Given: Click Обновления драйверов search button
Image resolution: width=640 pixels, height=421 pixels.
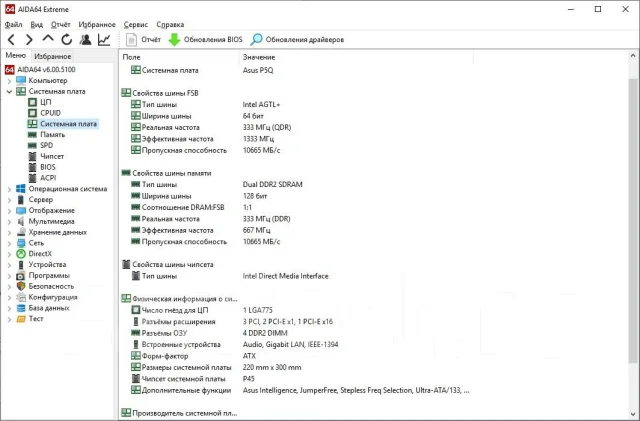Looking at the screenshot, I should point(297,40).
